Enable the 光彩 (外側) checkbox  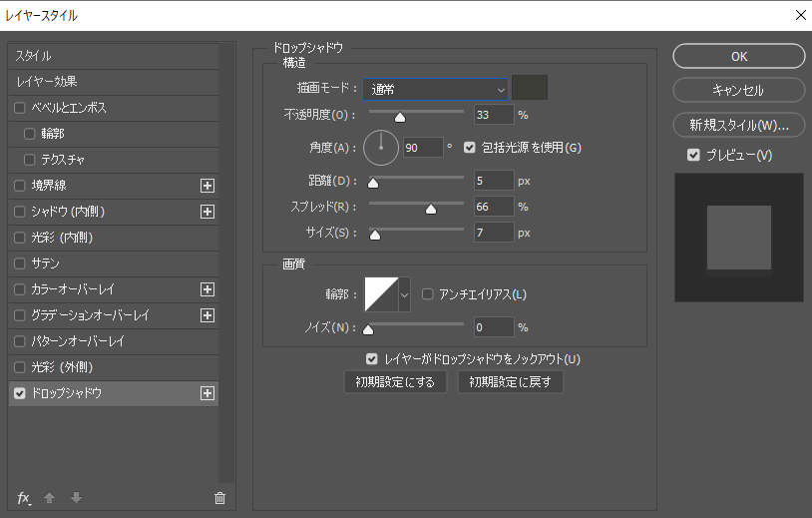coord(20,367)
